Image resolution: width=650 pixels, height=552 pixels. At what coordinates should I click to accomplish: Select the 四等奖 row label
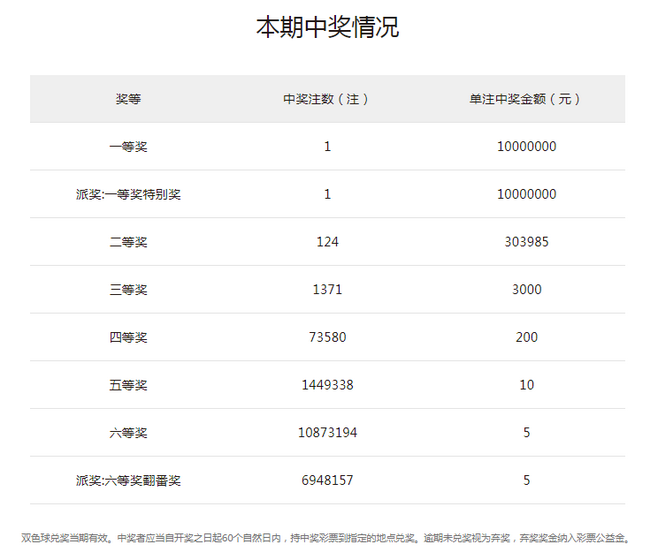(128, 338)
